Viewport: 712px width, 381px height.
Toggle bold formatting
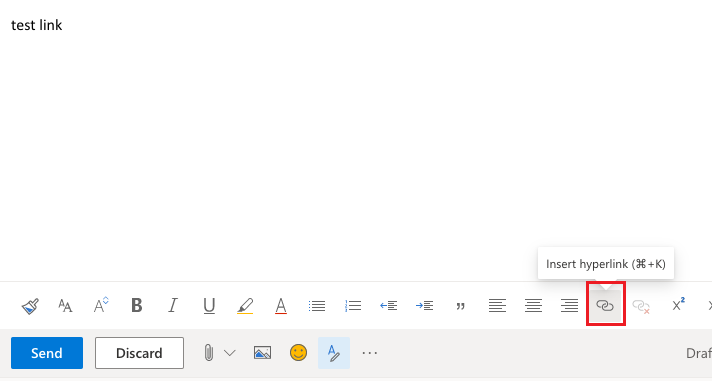coord(137,305)
